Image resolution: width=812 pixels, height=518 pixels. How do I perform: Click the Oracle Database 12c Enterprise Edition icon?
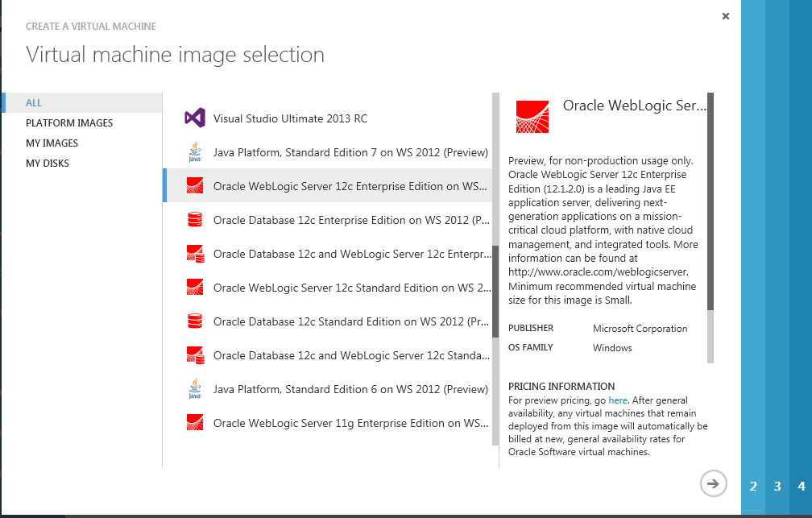(x=194, y=220)
